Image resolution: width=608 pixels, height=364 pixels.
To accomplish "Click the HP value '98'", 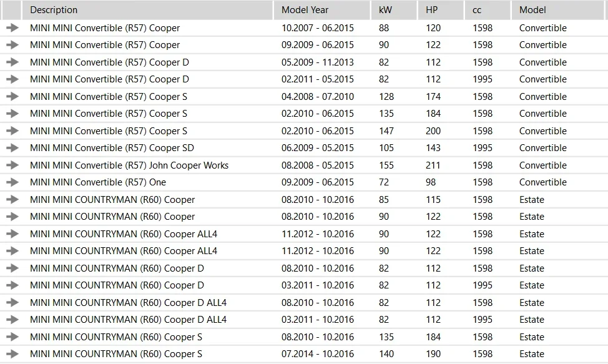I will [x=431, y=182].
